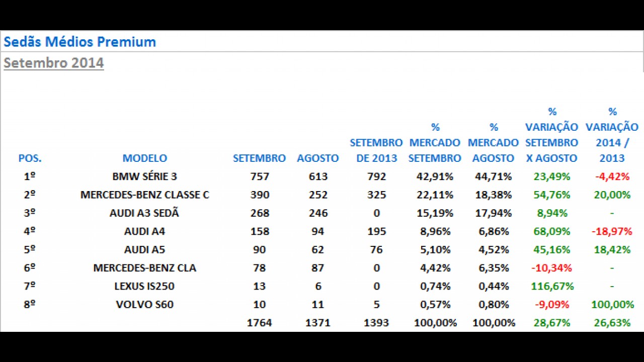Click '% VARIAÇÃO 2014 / 2013' header
This screenshot has width=644, height=362.
[612, 135]
